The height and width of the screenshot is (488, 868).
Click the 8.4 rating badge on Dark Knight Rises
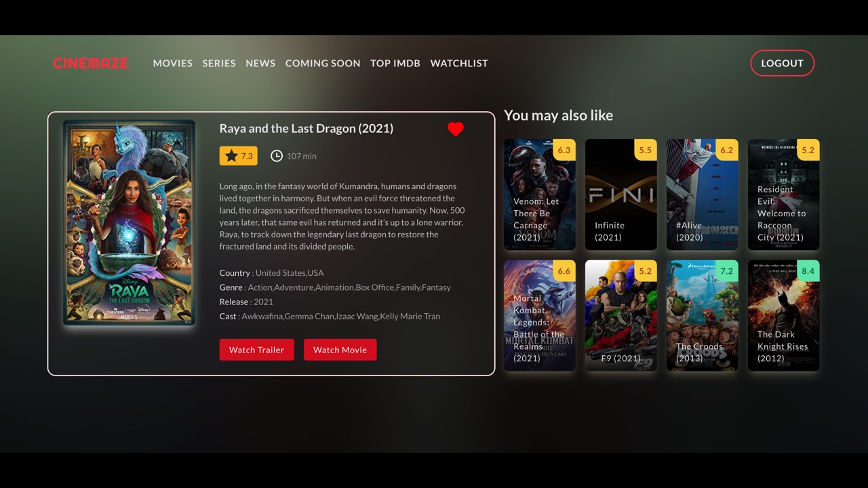[808, 271]
